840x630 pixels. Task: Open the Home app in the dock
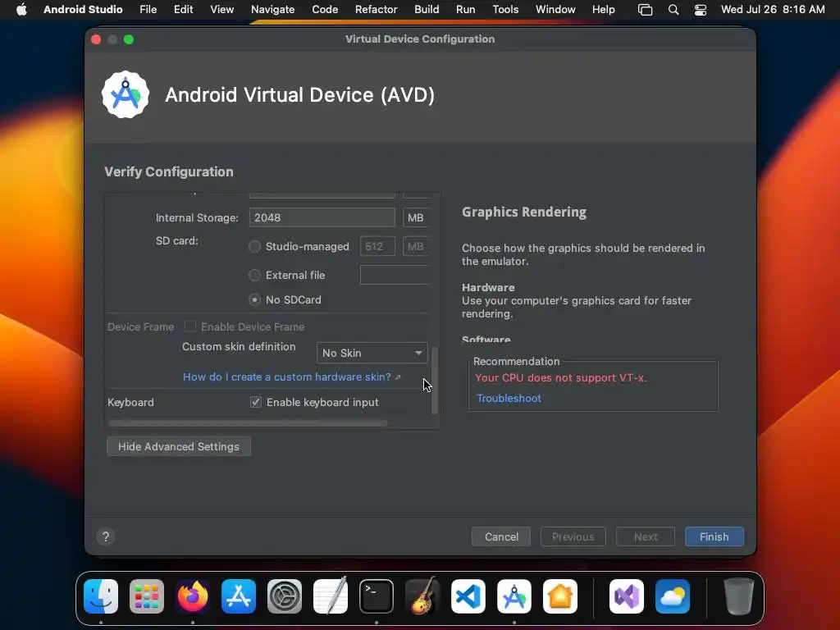pos(559,596)
